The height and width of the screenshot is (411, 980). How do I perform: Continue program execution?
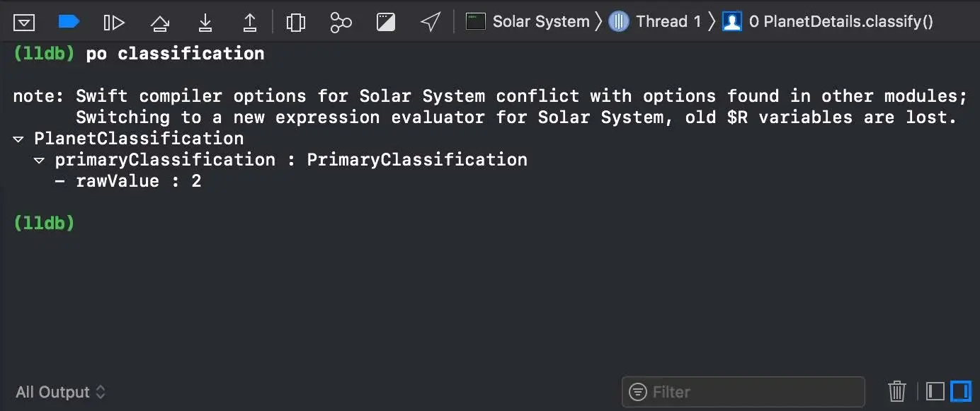pos(113,23)
